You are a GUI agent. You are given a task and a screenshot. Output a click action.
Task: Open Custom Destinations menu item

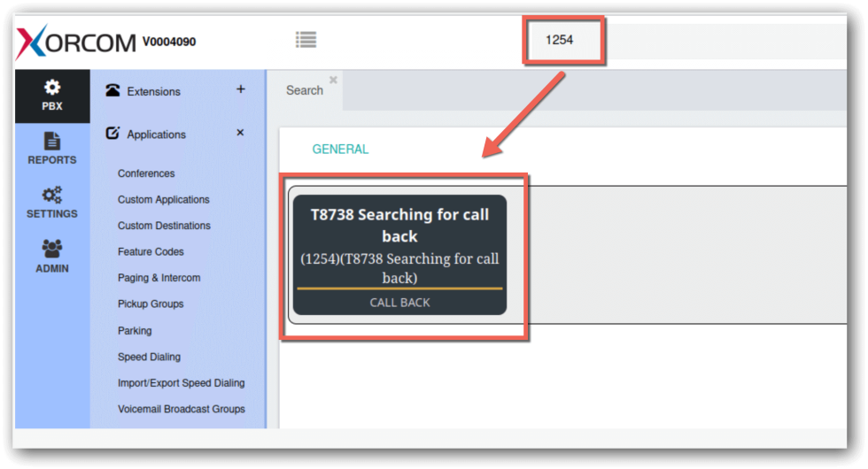tap(164, 226)
